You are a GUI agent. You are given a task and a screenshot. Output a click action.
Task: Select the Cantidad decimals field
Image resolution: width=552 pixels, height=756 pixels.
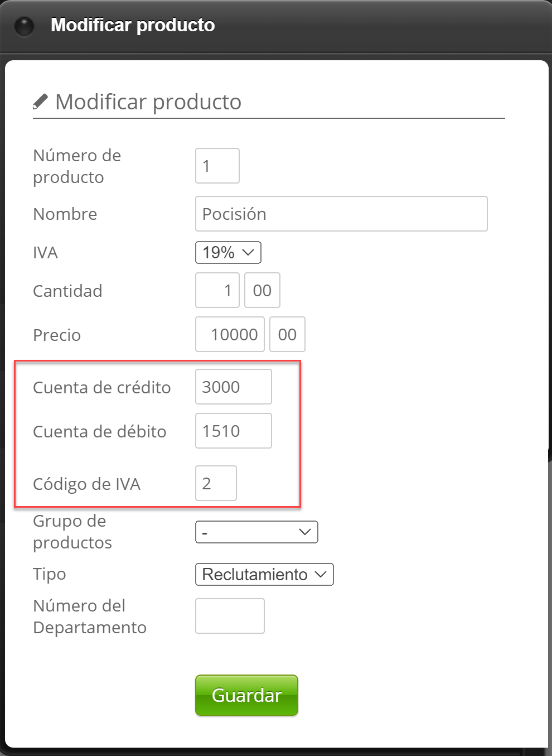pyautogui.click(x=262, y=290)
